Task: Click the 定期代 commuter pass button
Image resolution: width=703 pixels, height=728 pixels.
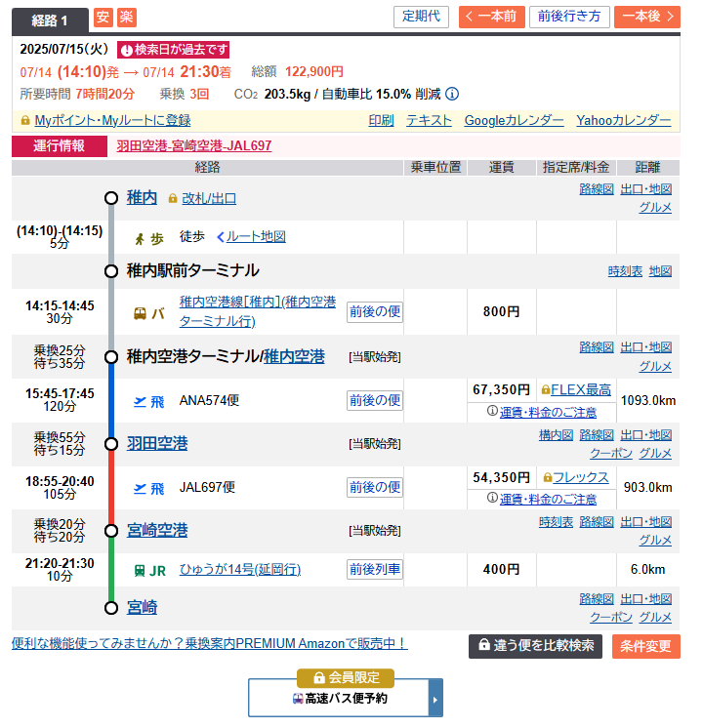Action: point(421,17)
